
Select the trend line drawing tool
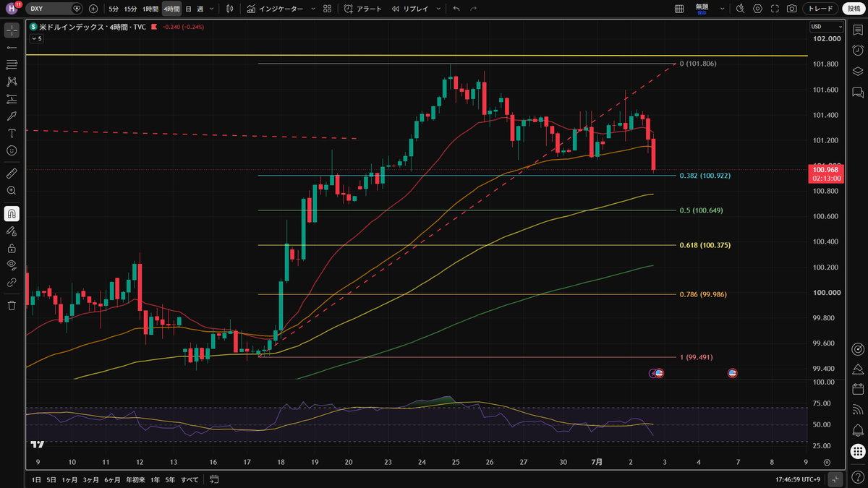(x=12, y=47)
